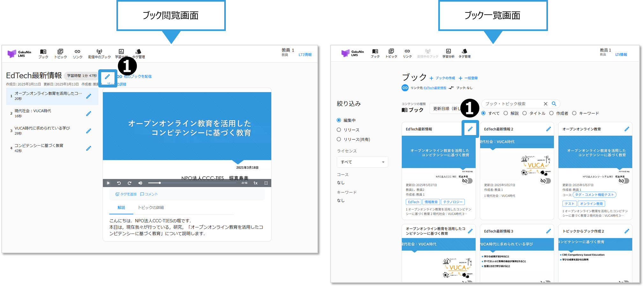The height and width of the screenshot is (287, 644).
Task: Edit topic 現代社会：VUCA時代 with its pencil icon
Action: pyautogui.click(x=89, y=114)
